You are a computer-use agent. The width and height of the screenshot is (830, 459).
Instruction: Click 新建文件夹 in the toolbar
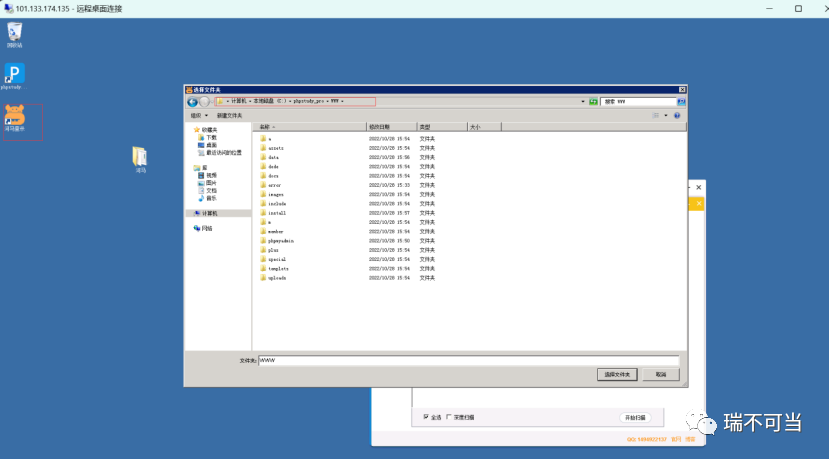pos(229,115)
